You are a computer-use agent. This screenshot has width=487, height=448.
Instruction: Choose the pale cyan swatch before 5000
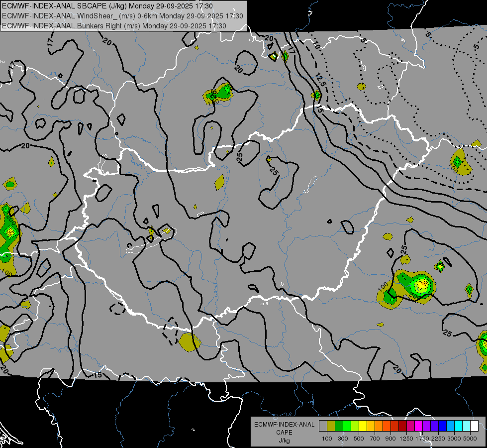click(x=467, y=426)
